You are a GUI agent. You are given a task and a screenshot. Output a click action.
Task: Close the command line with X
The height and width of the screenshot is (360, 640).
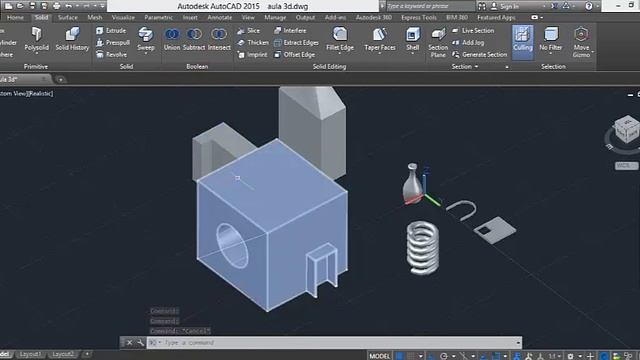[129, 342]
